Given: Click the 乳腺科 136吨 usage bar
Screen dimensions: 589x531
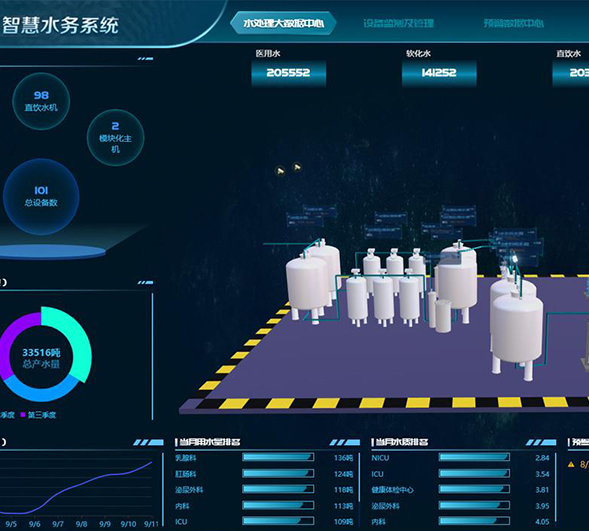Looking at the screenshot, I should click(278, 457).
